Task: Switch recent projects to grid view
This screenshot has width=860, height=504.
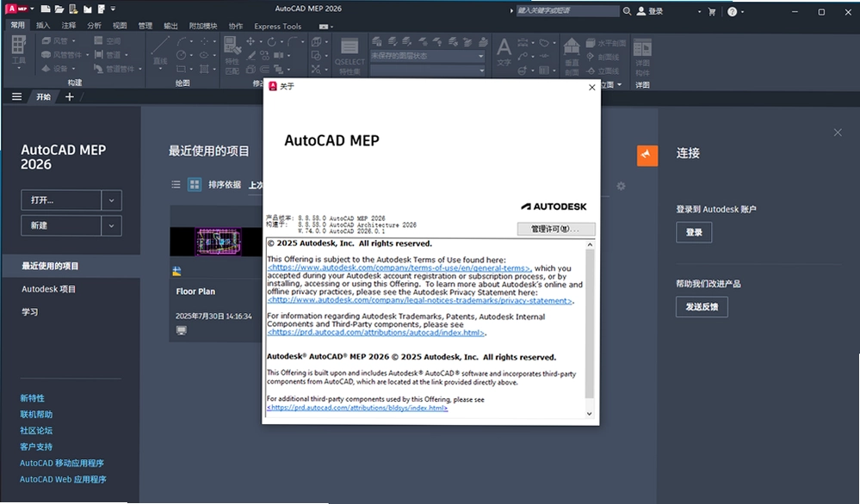Action: pos(195,185)
